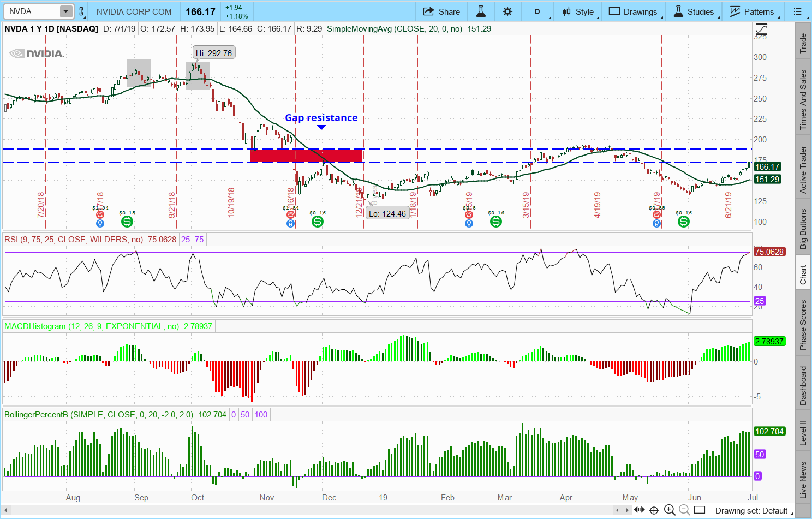Open the list menu icon at toolbar end
Image resolution: width=812 pixels, height=519 pixels.
(x=798, y=11)
